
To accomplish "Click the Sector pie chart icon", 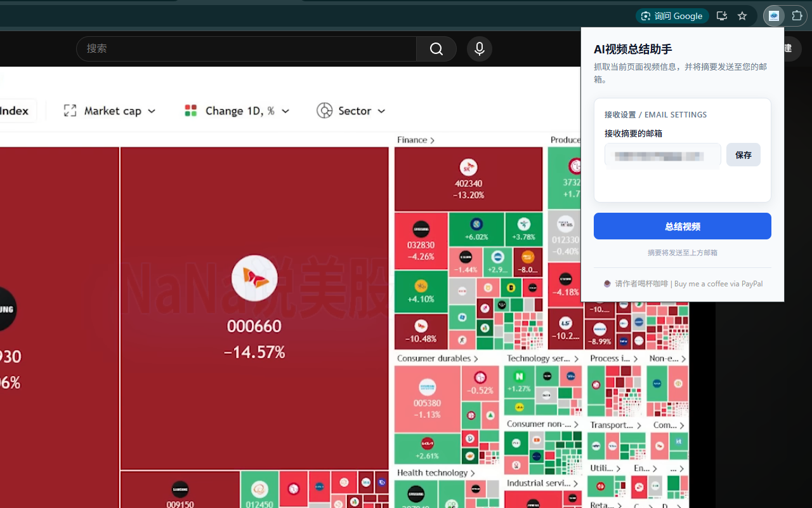I will (x=324, y=110).
